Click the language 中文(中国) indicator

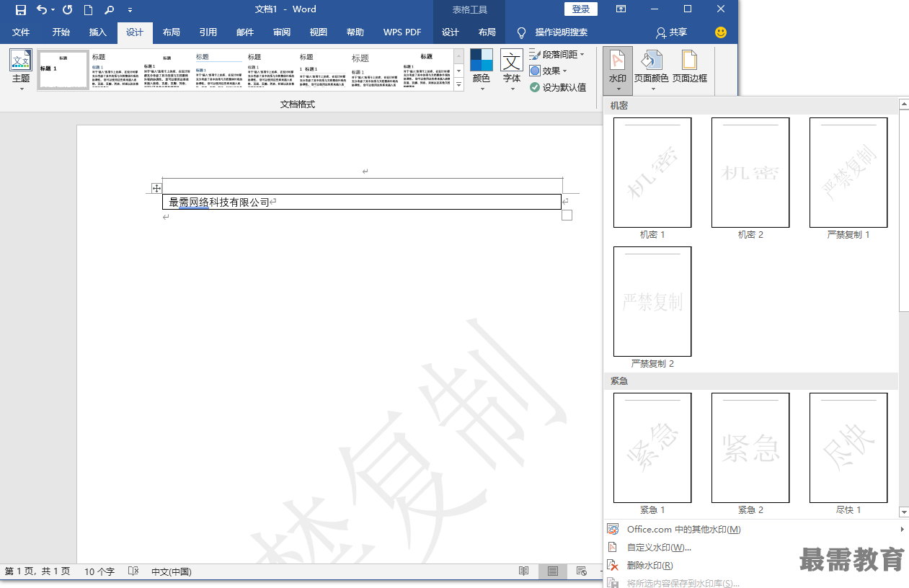click(x=171, y=571)
